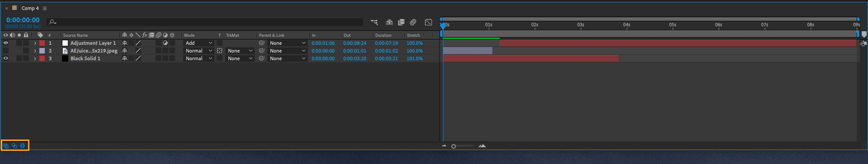Click parent pick whip for Black Solid 1
The width and height of the screenshot is (868, 164).
click(x=261, y=58)
